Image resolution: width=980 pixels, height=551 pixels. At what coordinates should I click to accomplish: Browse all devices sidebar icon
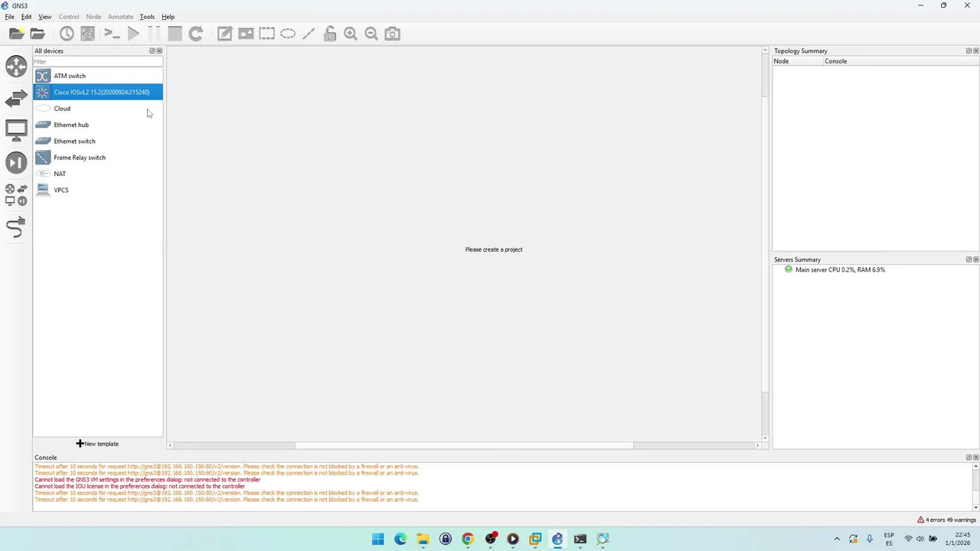[16, 194]
